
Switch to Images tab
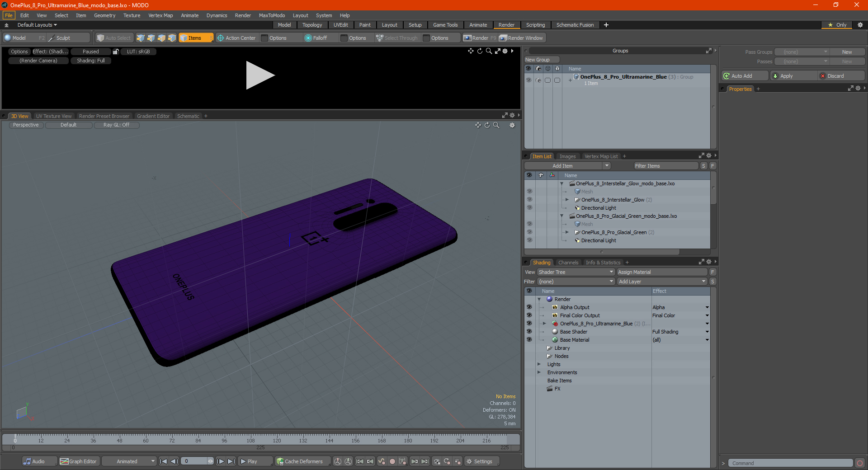coord(567,156)
